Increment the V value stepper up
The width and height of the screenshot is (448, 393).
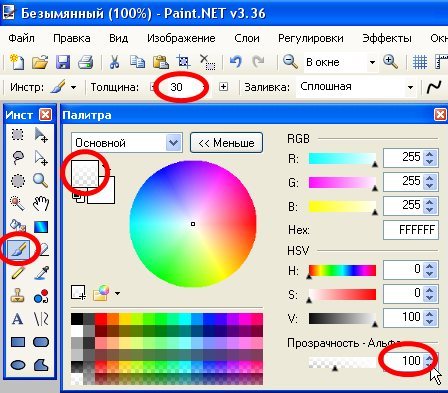430,313
